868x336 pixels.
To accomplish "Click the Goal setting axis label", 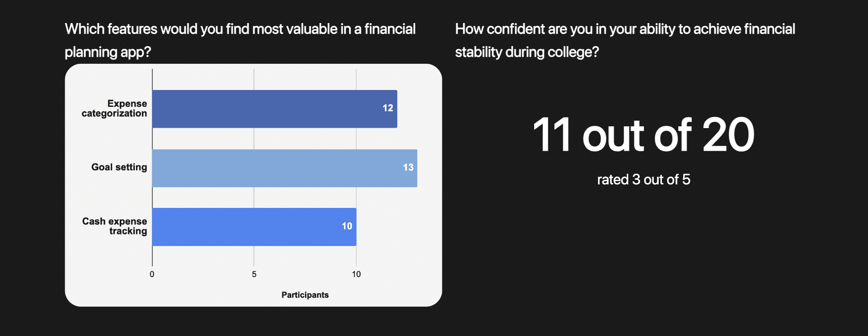I will pyautogui.click(x=119, y=167).
